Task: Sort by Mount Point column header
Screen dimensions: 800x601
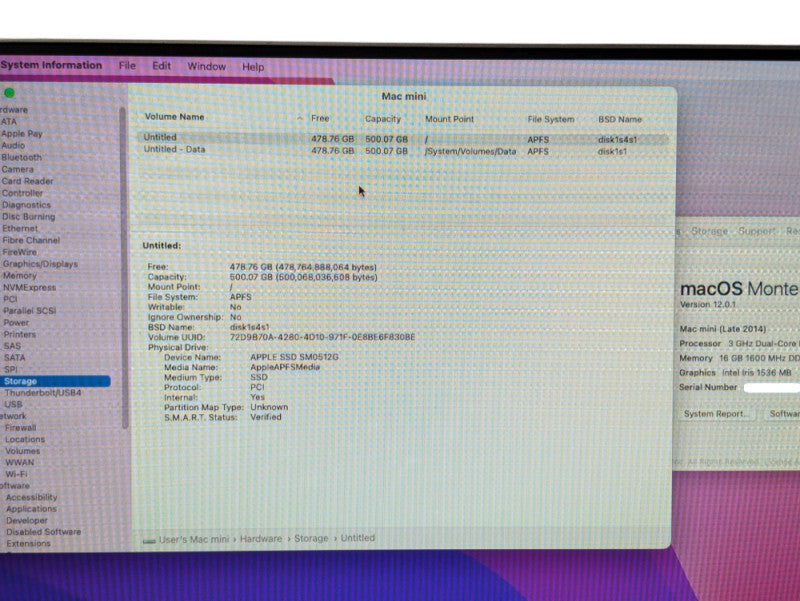Action: [x=449, y=119]
